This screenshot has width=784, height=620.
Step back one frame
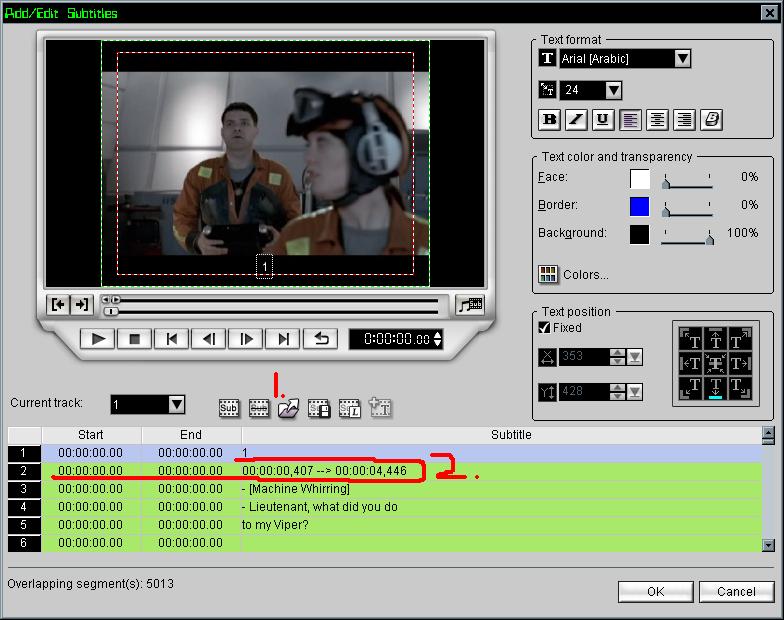[208, 339]
